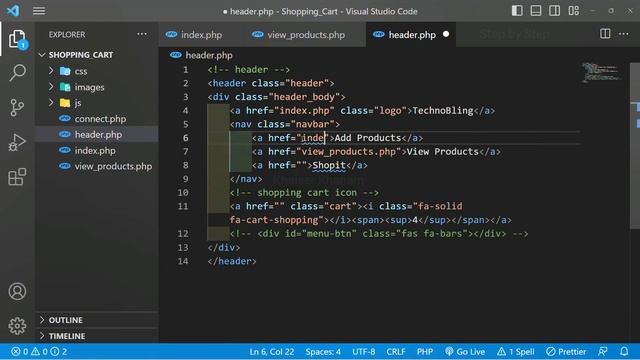Screen dimensions: 640x360
Task: Select header.php in the file tree
Action: 98,135
